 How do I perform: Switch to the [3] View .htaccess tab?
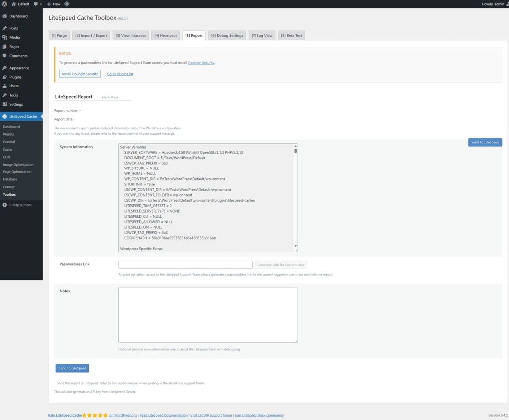[x=131, y=35]
